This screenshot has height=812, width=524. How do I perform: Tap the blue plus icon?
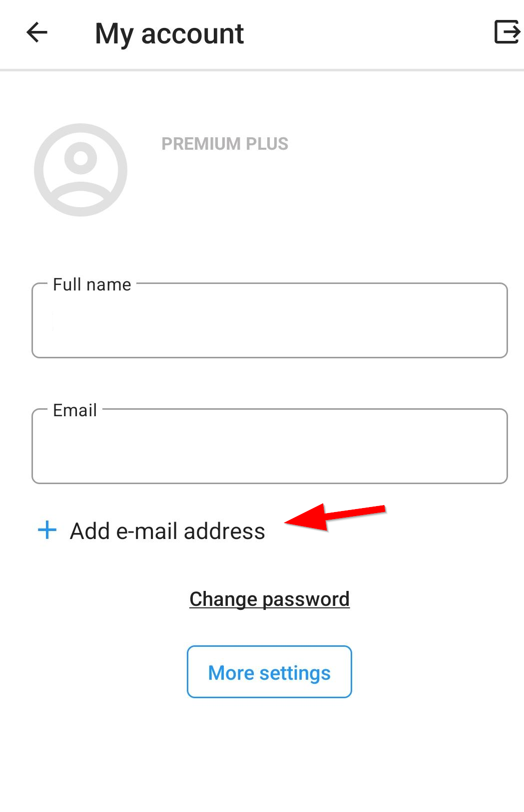point(47,530)
